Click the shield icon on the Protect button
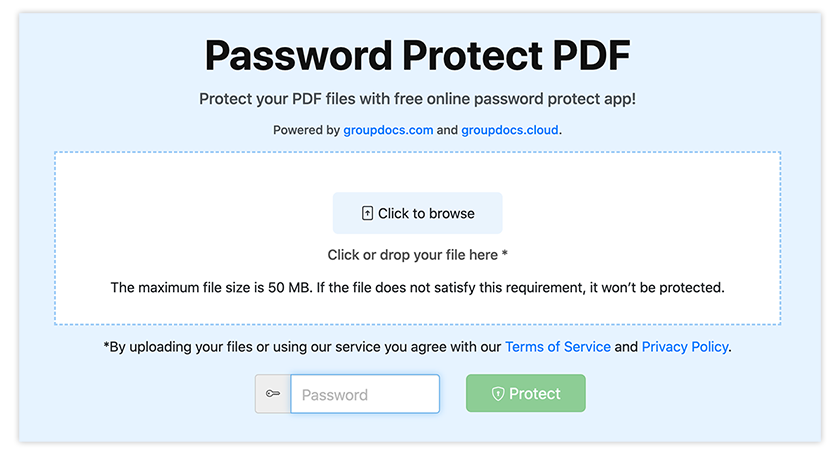The height and width of the screenshot is (455, 840). [x=497, y=394]
